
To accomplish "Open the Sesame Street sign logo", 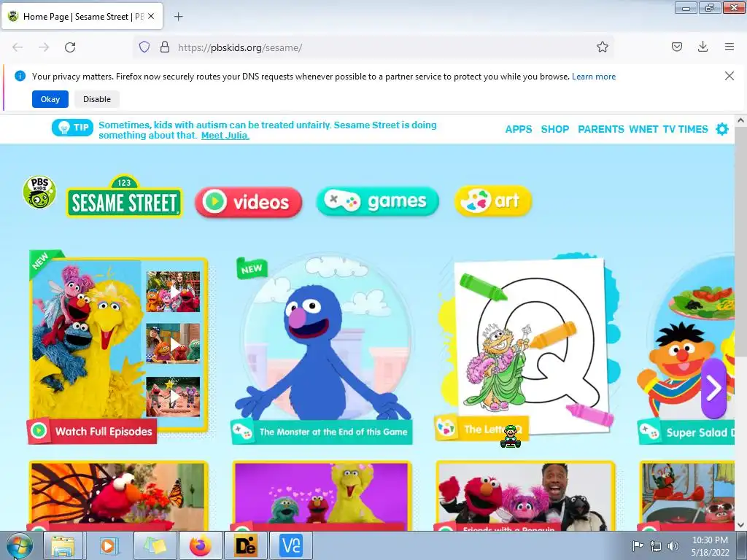I will 124,197.
